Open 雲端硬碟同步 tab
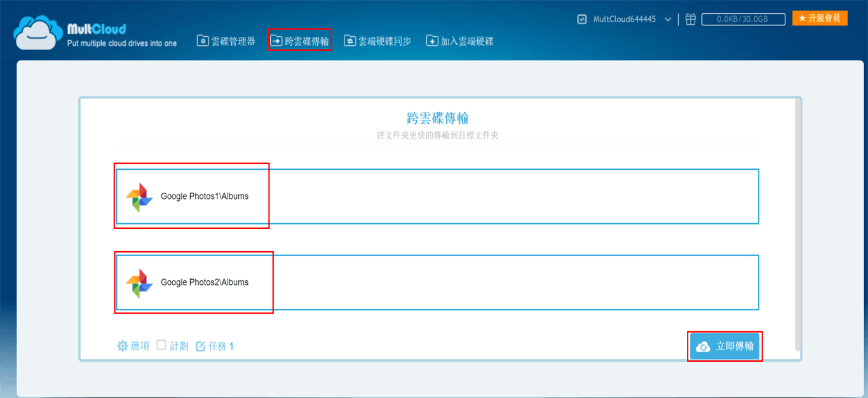The width and height of the screenshot is (868, 398). [377, 41]
